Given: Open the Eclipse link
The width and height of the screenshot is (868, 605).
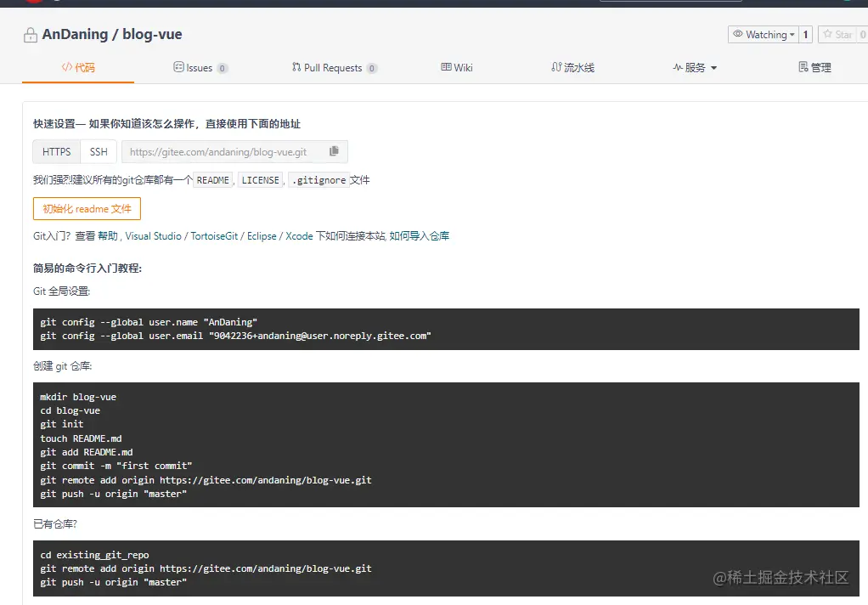Looking at the screenshot, I should tap(262, 236).
